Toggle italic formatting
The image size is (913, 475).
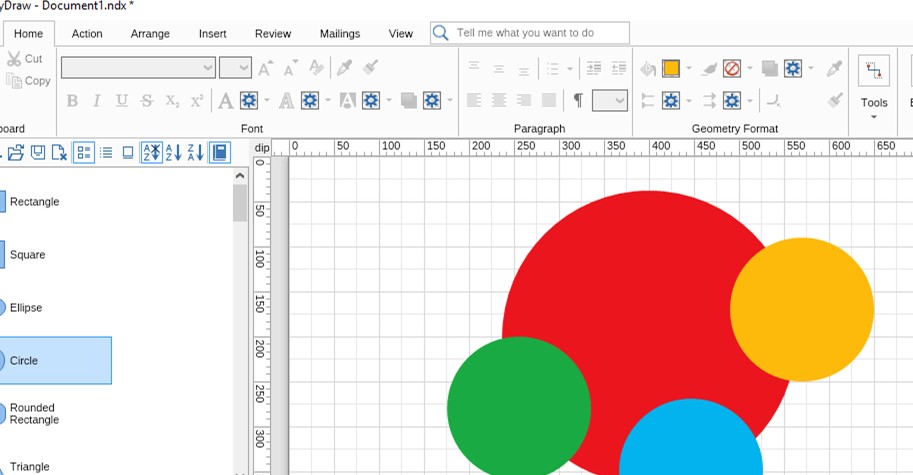coord(97,101)
